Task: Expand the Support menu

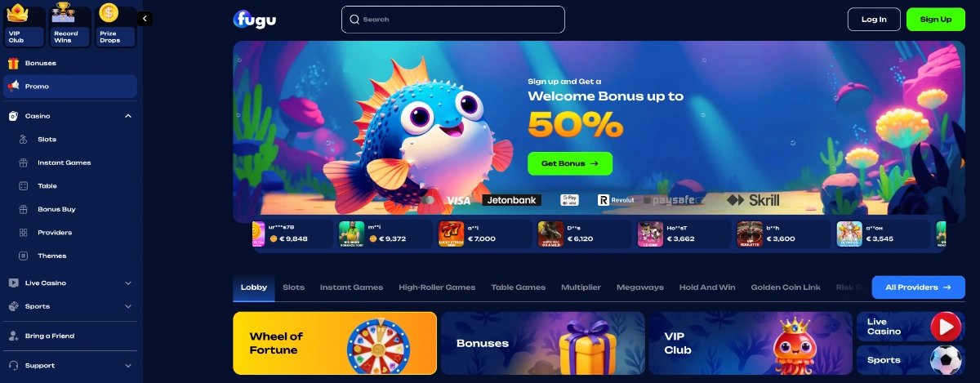Action: click(x=128, y=366)
